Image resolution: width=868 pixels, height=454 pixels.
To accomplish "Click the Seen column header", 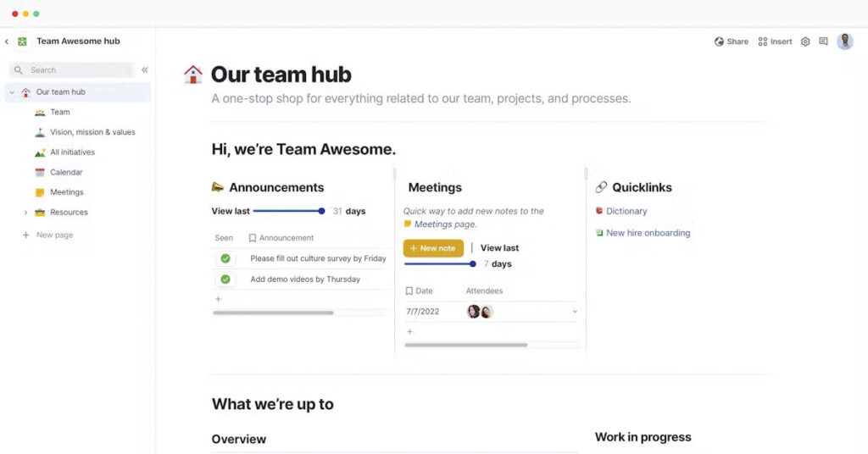I will (x=224, y=238).
